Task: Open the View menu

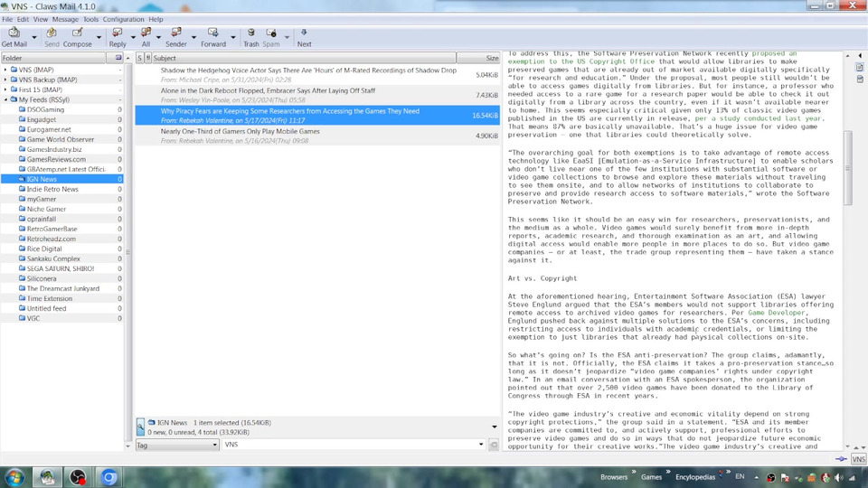Action: (x=41, y=19)
